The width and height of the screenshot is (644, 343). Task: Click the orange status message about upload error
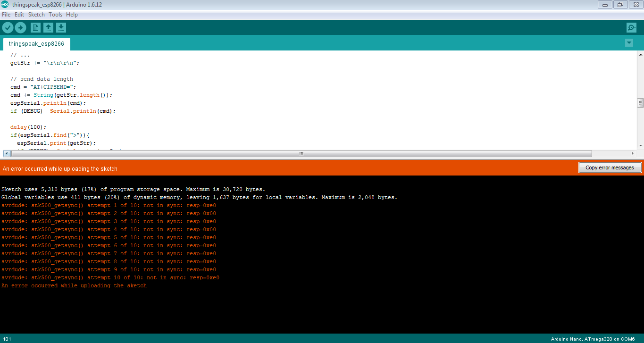[60, 168]
